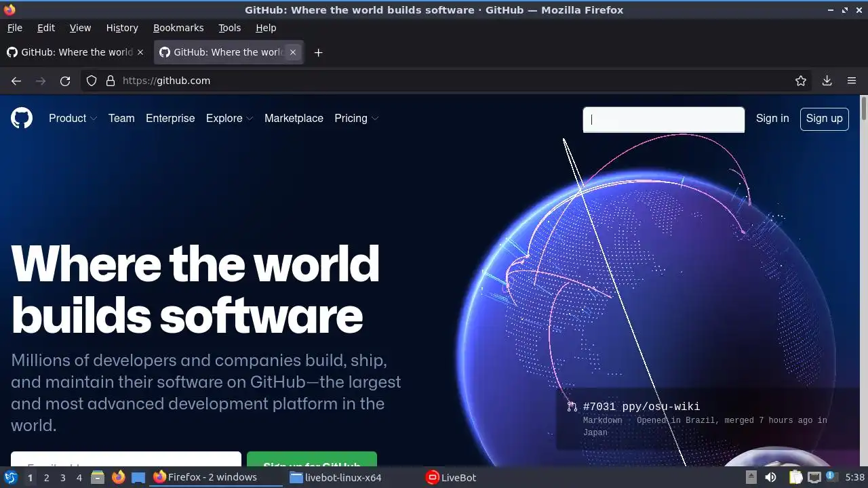The width and height of the screenshot is (868, 488).
Task: Click Sign in
Action: coord(772,118)
